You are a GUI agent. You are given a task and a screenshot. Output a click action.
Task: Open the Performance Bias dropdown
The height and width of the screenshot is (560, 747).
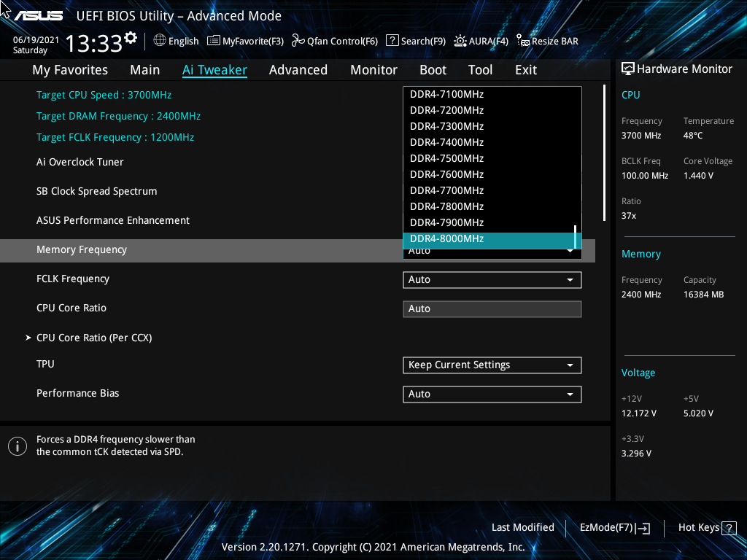coord(492,394)
